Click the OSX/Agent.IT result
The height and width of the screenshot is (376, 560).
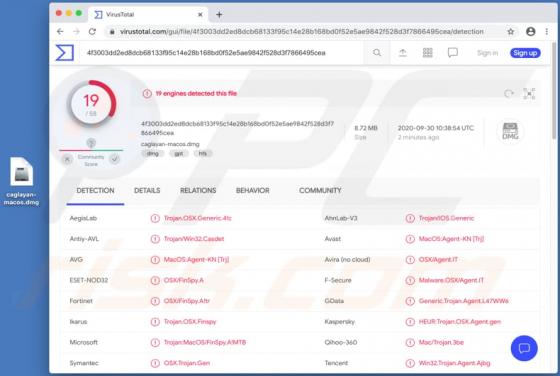click(x=438, y=260)
